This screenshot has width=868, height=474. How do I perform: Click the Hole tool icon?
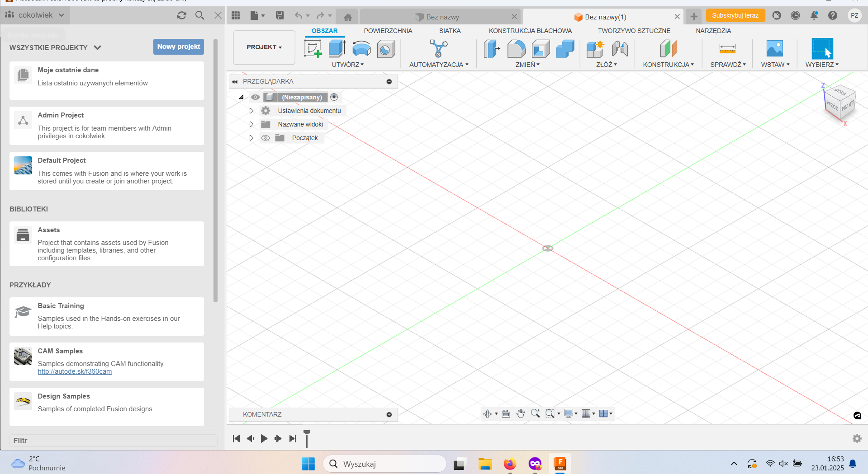point(386,49)
